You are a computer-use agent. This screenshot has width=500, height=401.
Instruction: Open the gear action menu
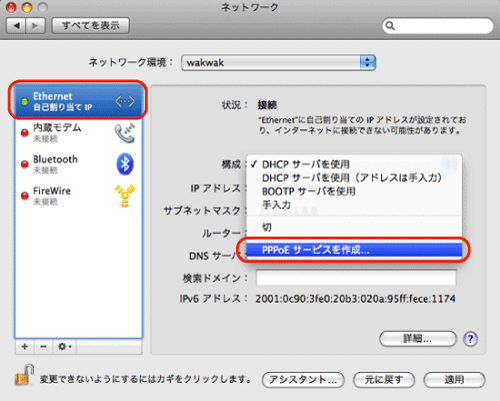click(x=65, y=347)
